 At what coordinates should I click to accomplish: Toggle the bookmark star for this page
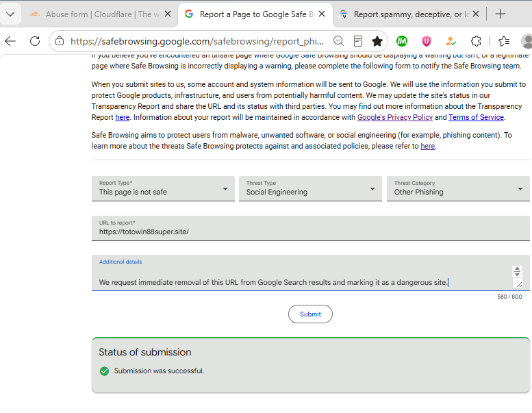377,41
